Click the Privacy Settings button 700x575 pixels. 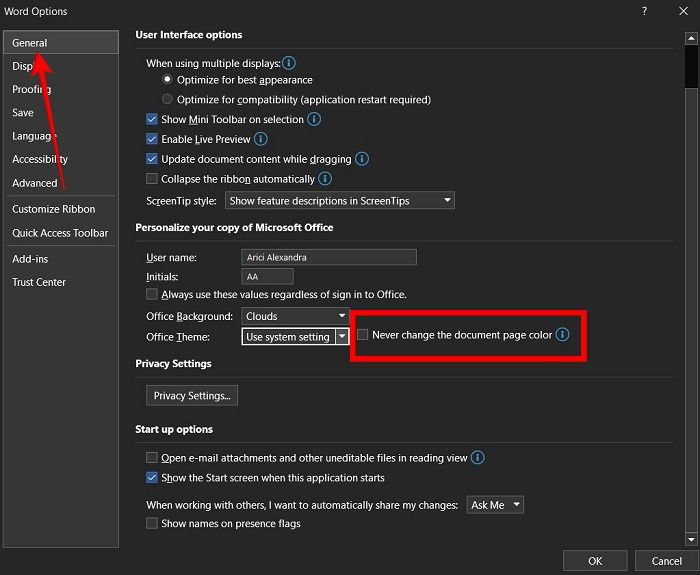[192, 395]
